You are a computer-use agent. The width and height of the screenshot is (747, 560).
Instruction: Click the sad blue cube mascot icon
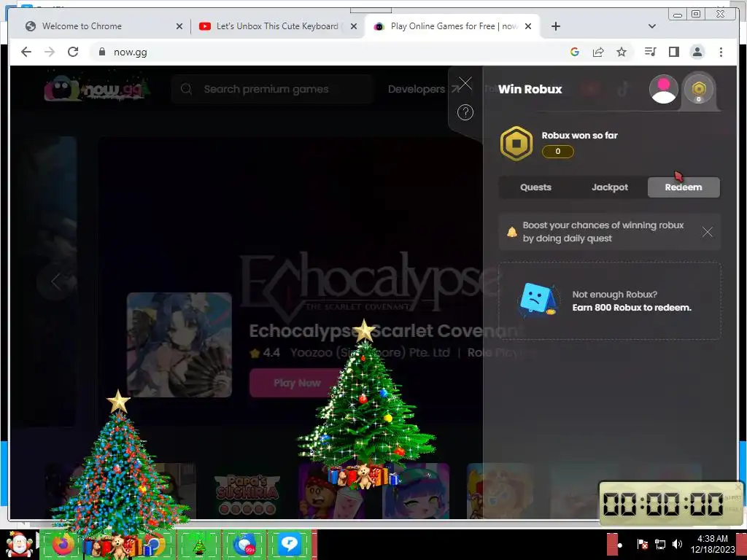538,300
